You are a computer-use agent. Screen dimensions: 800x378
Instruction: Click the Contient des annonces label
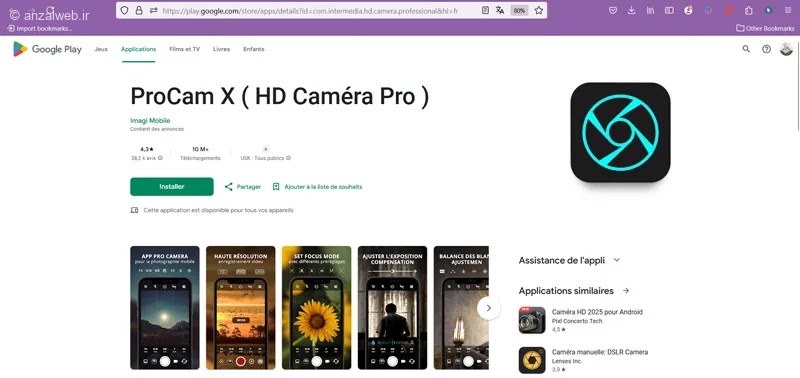click(157, 129)
